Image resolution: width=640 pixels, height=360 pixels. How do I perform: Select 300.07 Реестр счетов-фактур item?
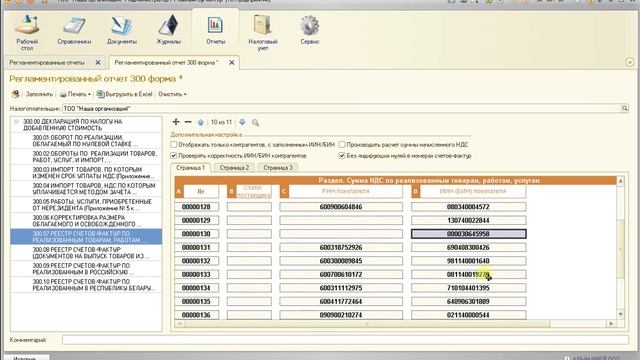(x=86, y=237)
